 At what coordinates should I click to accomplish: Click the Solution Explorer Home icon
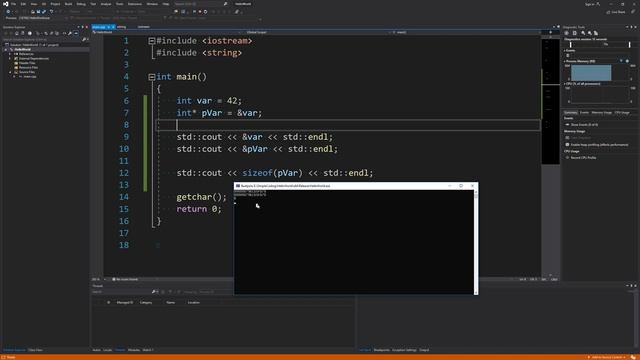[17, 33]
